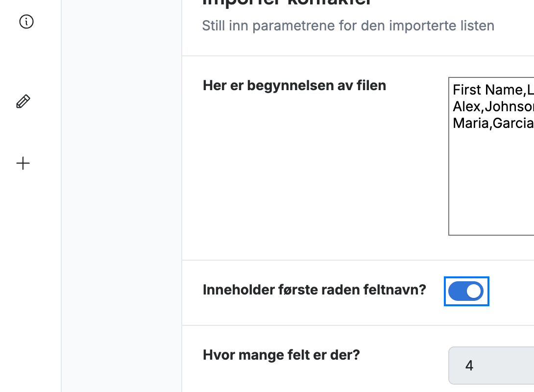Click empty space below text in file preview
Screen dimensions: 534x392
(x=492, y=184)
